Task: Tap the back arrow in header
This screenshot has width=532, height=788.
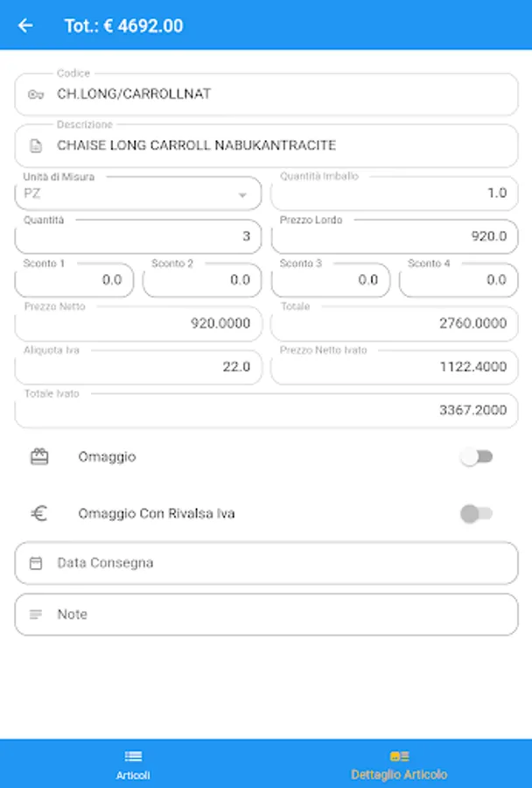Action: (x=25, y=25)
